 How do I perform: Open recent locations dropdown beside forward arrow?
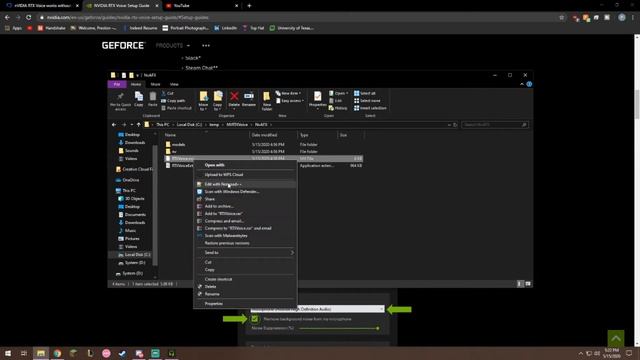point(131,124)
